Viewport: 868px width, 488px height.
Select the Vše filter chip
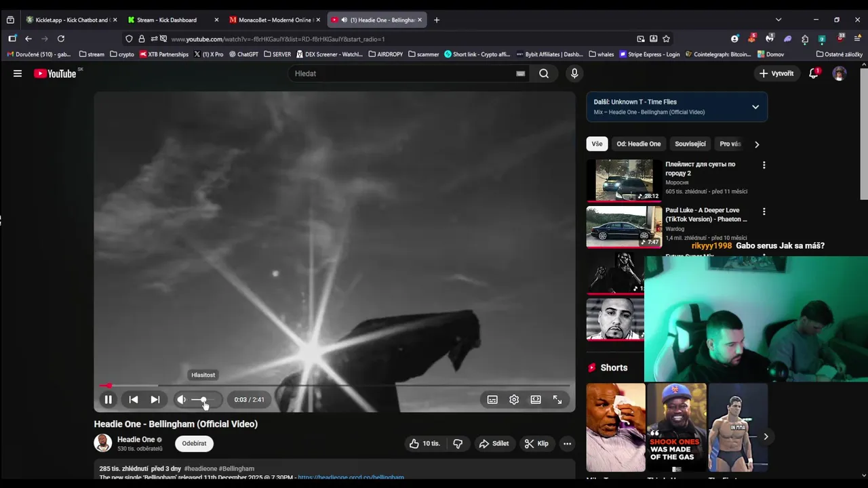[x=597, y=144]
